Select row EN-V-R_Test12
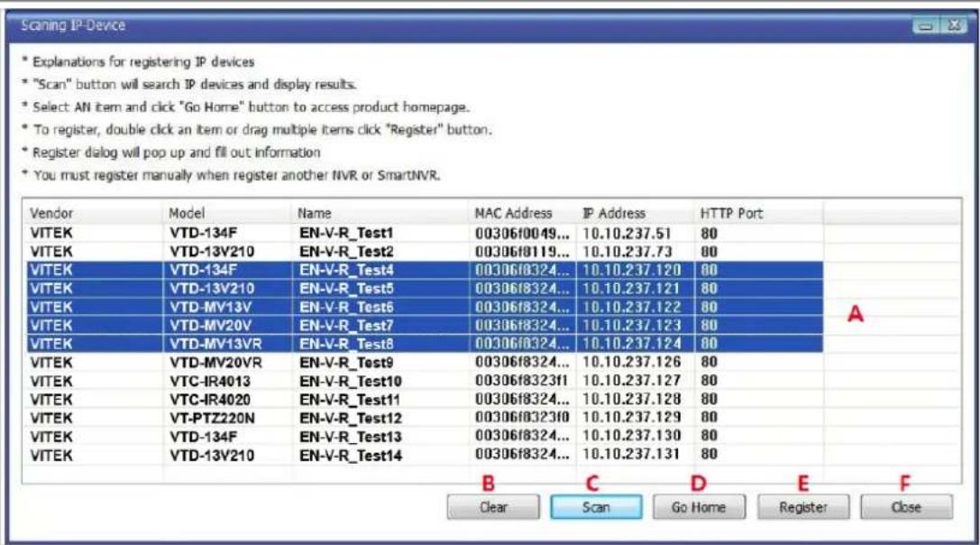Viewport: 980px width, 545px height. pyautogui.click(x=424, y=418)
